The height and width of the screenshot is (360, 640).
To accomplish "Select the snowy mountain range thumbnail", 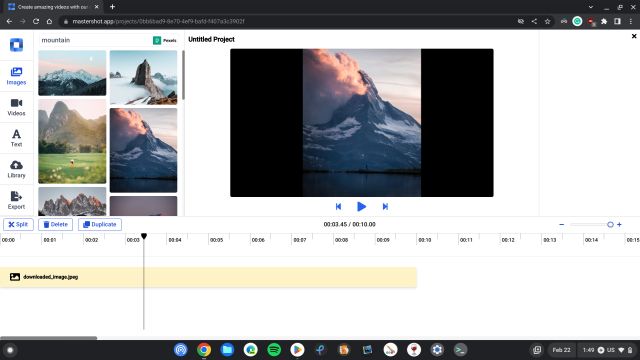I will pos(72,73).
